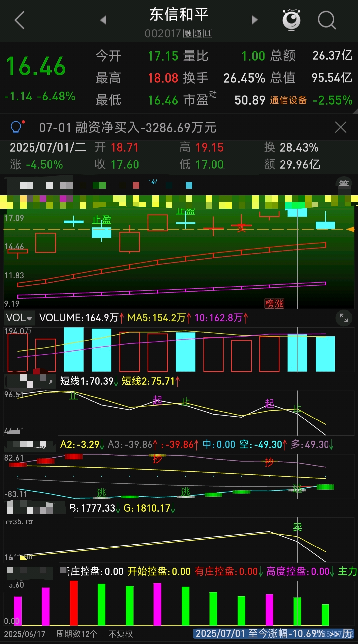Screen dimensions: 358x644
Task: Tap the orange price arrow marker
Action: (350, 229)
